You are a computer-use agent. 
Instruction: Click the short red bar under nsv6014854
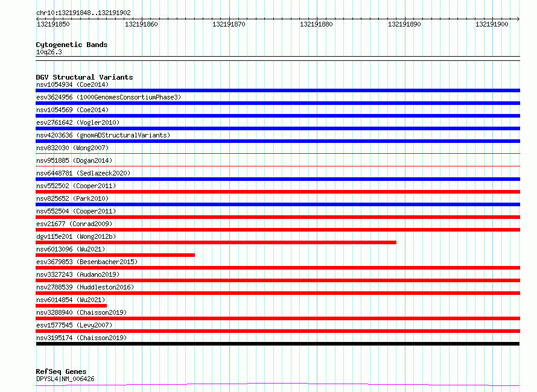(71, 306)
